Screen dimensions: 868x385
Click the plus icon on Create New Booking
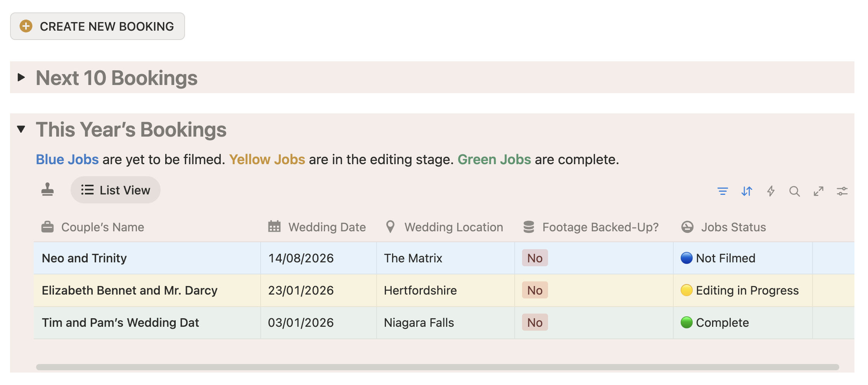pyautogui.click(x=26, y=26)
